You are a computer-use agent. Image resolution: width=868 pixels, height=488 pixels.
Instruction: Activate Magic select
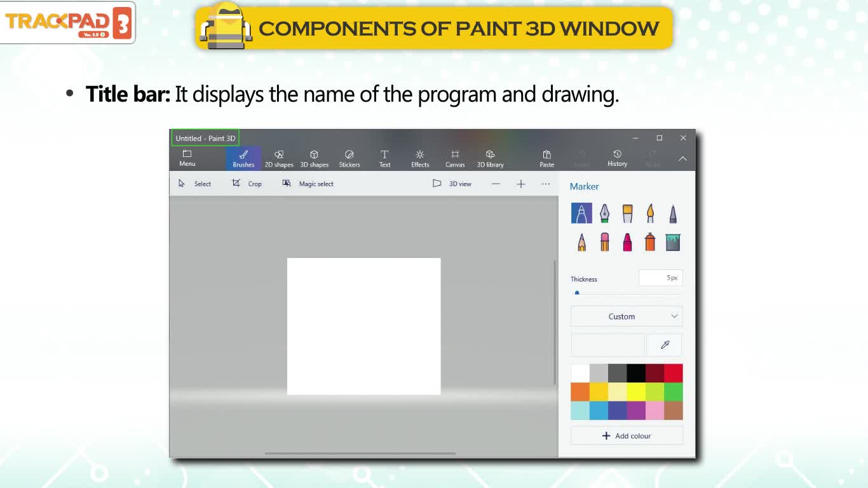[308, 184]
